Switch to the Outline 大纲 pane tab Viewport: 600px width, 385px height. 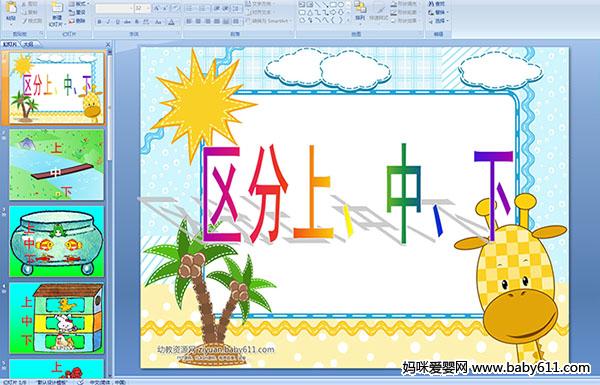tap(29, 44)
